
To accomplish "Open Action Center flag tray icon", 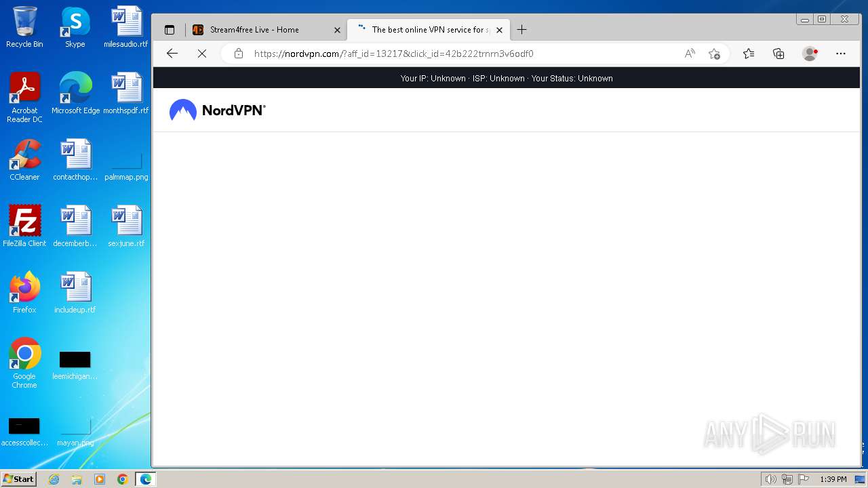I will pyautogui.click(x=803, y=479).
